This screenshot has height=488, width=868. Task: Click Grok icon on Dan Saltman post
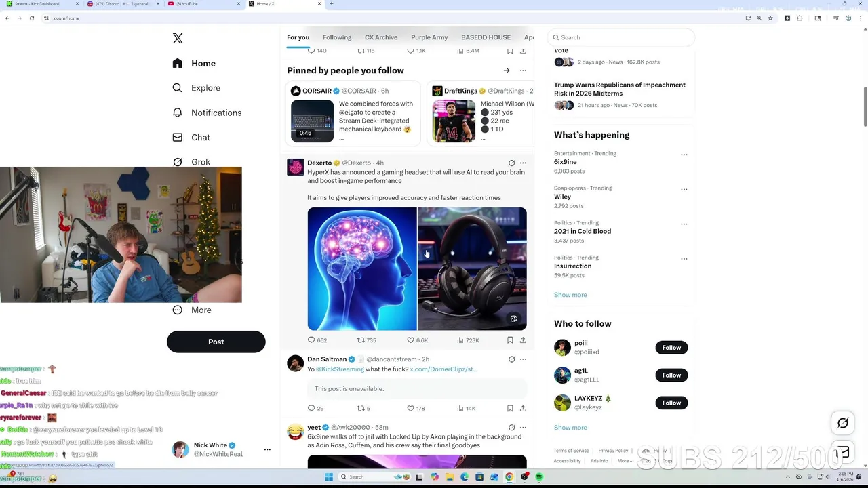pyautogui.click(x=511, y=359)
